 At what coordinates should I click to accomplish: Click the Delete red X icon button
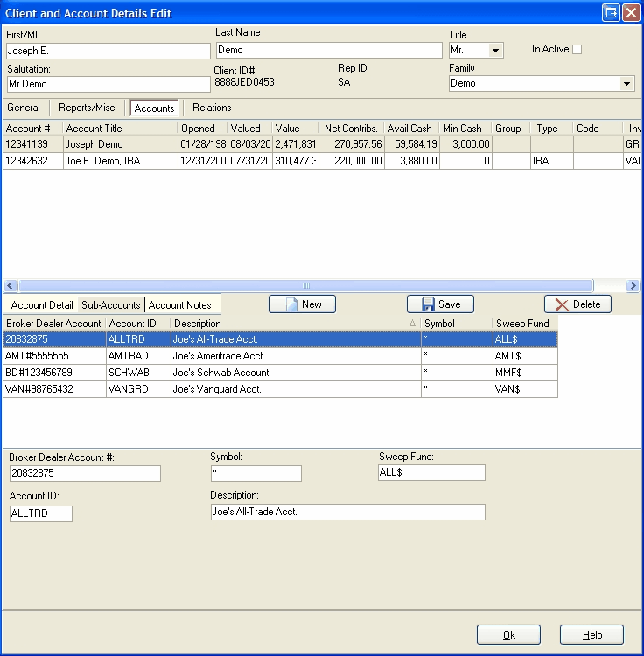577,304
